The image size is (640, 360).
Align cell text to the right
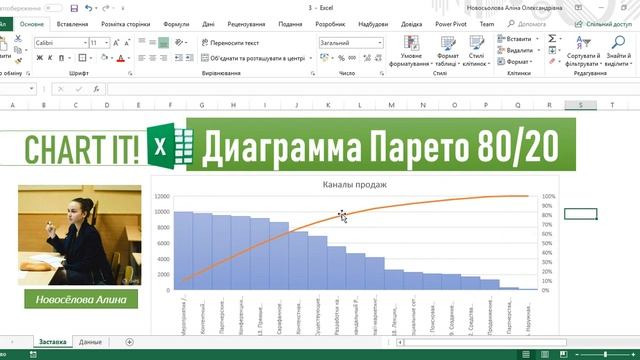tap(163, 58)
